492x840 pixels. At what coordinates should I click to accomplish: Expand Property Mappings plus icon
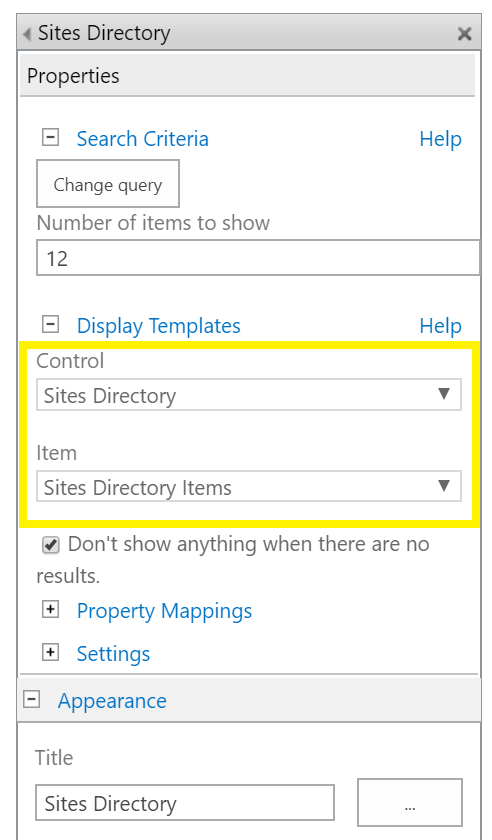click(x=50, y=610)
